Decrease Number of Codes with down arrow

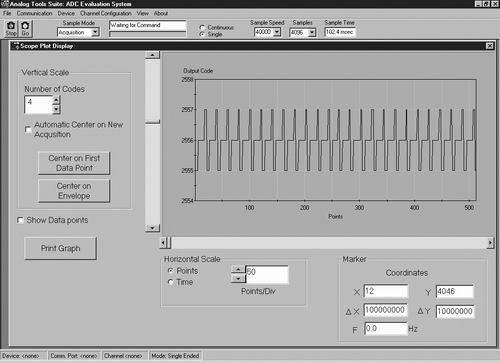[56, 109]
